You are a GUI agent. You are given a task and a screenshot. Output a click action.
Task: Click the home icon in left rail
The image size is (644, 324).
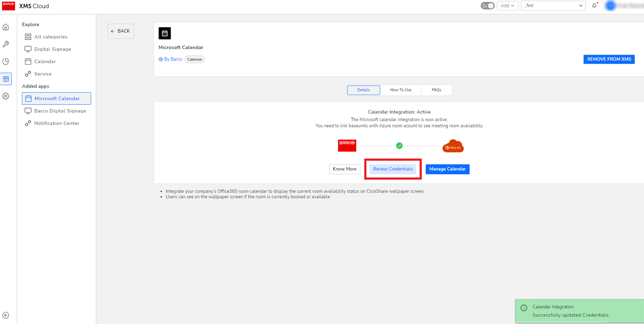coord(6,27)
